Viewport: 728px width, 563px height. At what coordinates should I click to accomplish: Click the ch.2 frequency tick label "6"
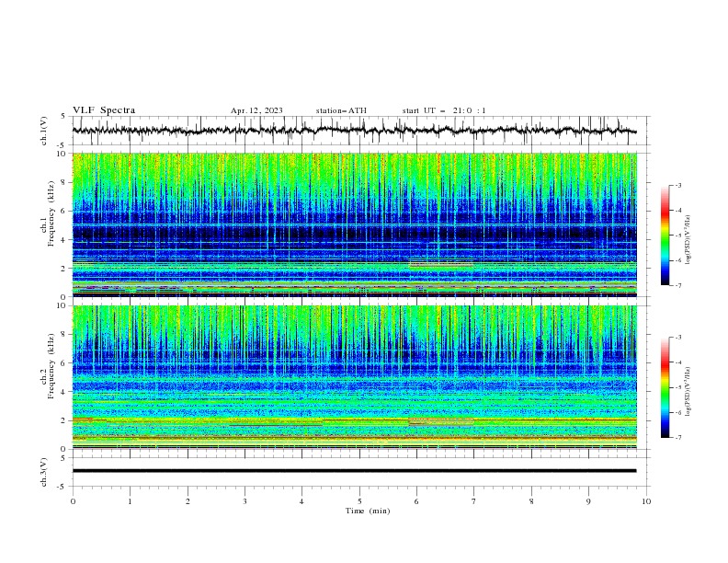point(65,362)
